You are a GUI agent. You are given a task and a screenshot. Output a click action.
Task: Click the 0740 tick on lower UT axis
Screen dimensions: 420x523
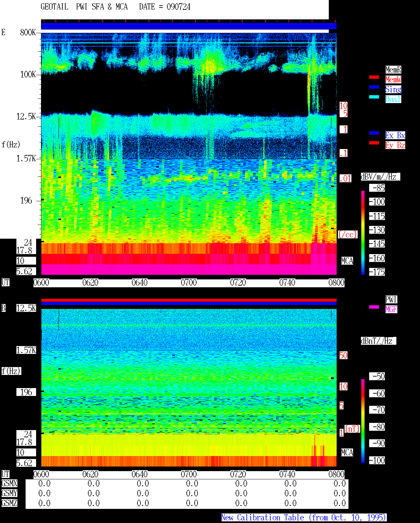coord(287,474)
